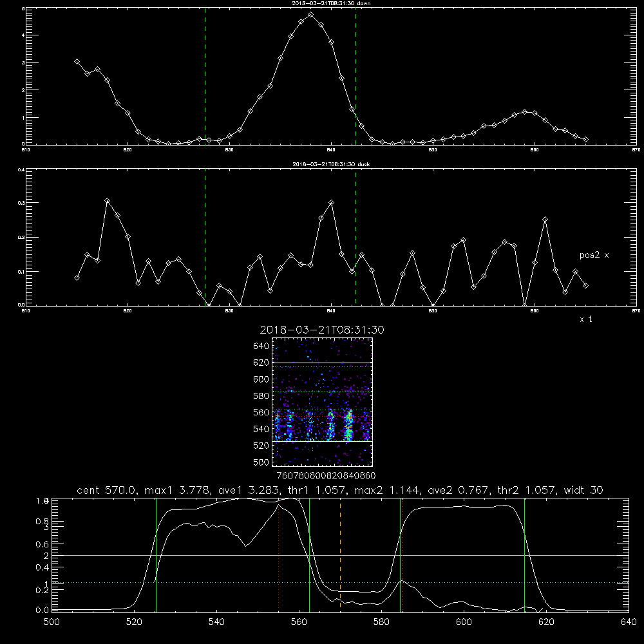
Task: Click the bottom plot x-axis label "640"
Action: click(x=629, y=621)
